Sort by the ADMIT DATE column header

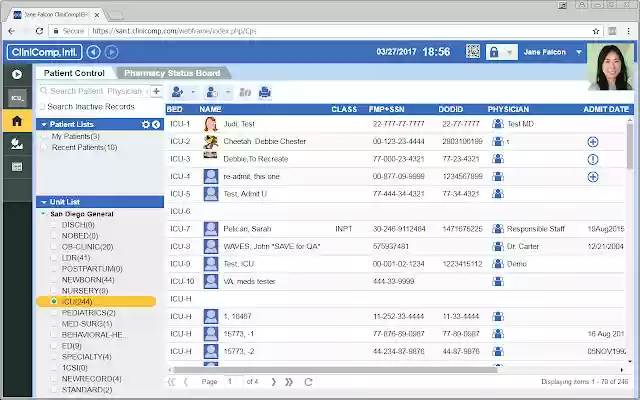tap(606, 109)
